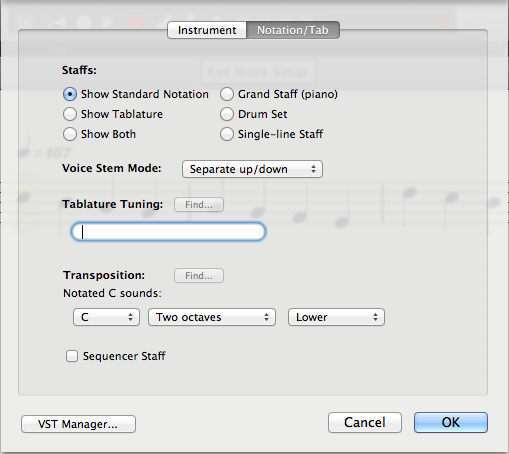Screen dimensions: 509x454
Task: Focus the Tablature Tuning text field
Action: click(x=168, y=232)
